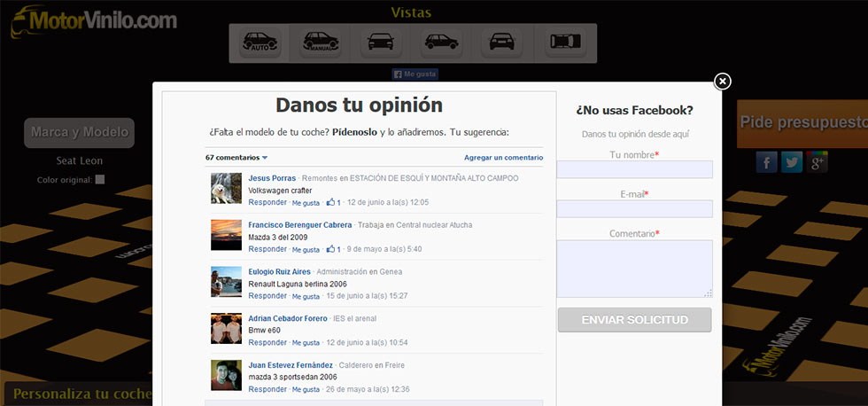
Task: Reply to Jesus Porras comment
Action: (x=267, y=203)
